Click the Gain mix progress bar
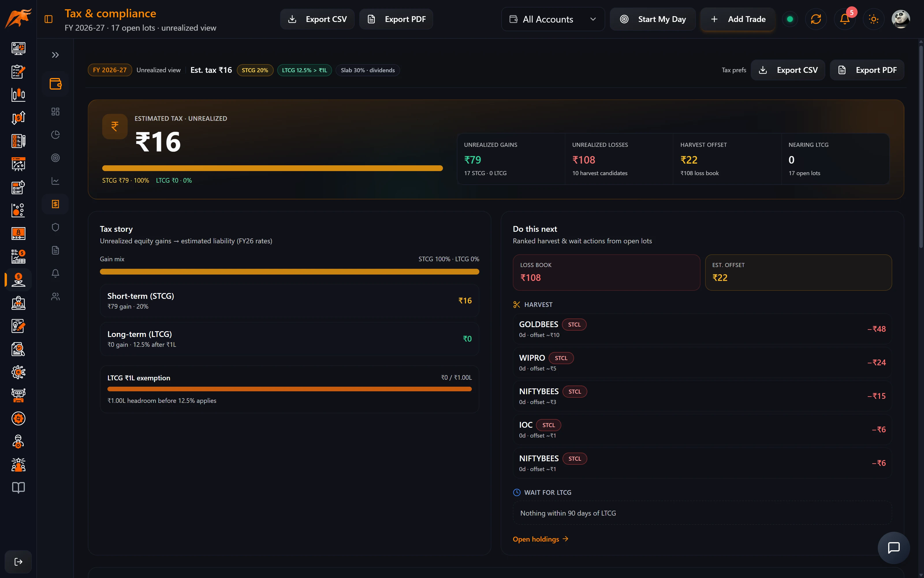The height and width of the screenshot is (578, 924). click(x=289, y=271)
